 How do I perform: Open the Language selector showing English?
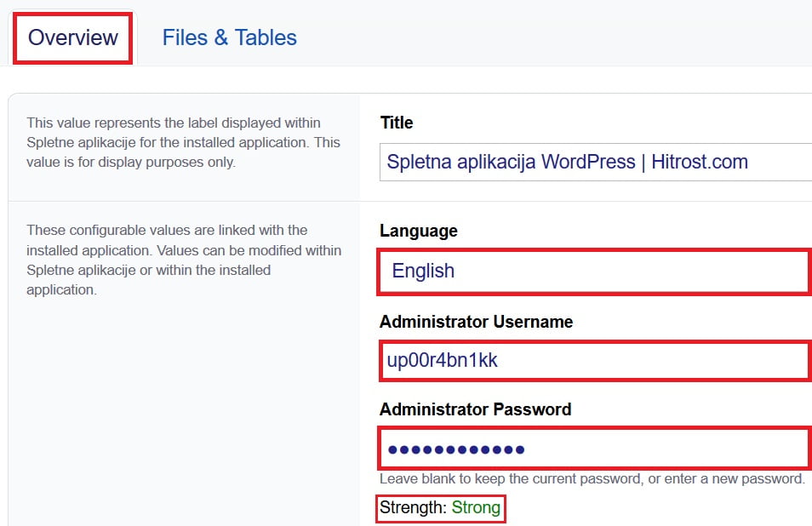click(x=592, y=271)
